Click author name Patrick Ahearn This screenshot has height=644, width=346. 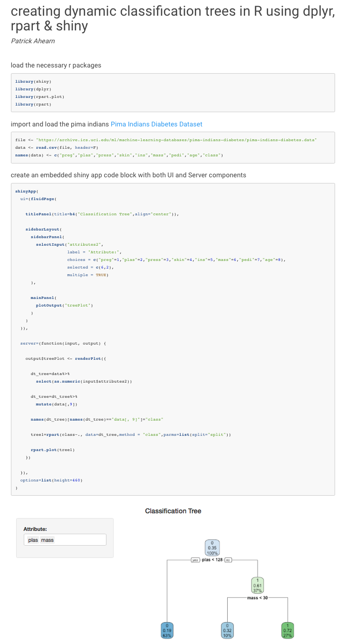point(33,41)
